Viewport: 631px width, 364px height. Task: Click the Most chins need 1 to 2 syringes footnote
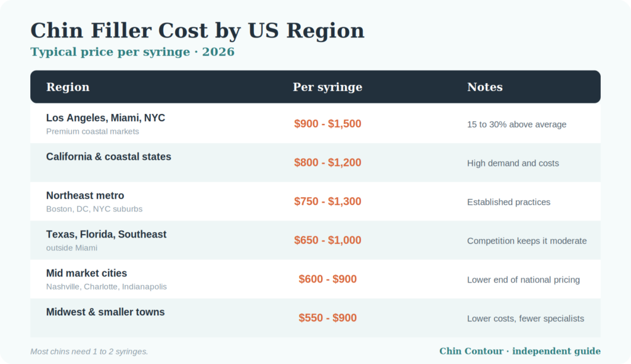pyautogui.click(x=89, y=352)
